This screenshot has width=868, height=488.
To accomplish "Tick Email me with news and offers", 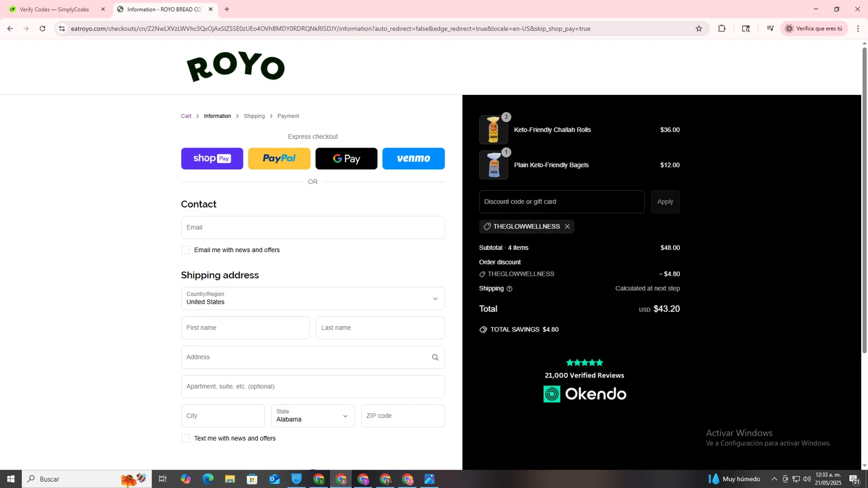I will 186,250.
